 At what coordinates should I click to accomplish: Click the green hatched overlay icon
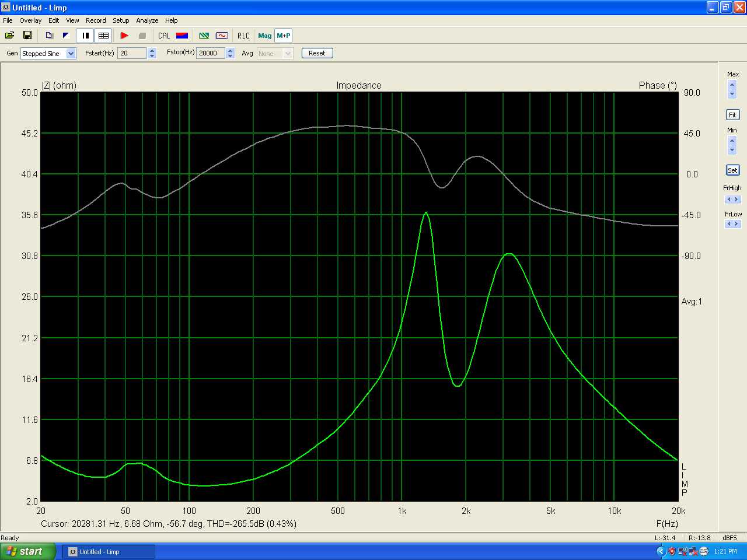pos(204,36)
